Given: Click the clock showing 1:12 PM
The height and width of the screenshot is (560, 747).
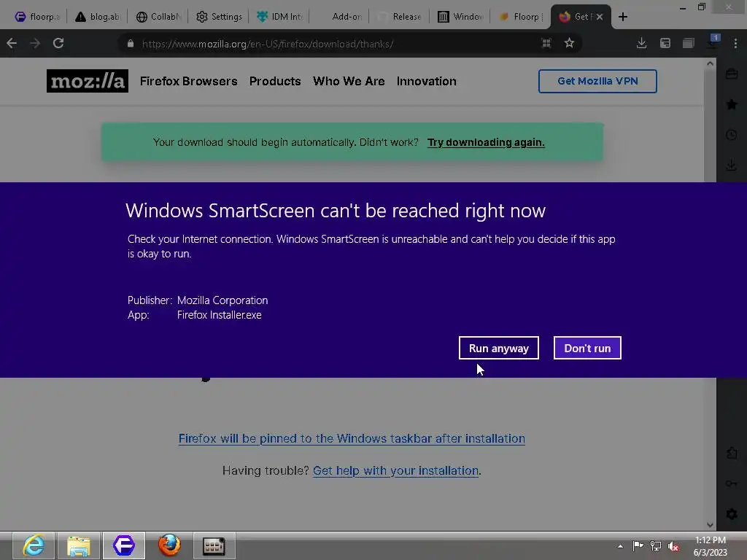Looking at the screenshot, I should pos(711,546).
